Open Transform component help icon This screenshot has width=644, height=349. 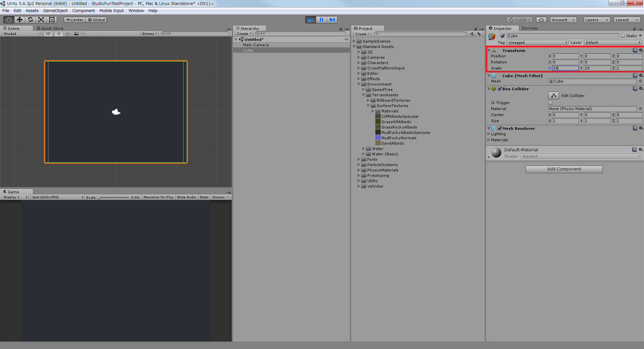(x=635, y=50)
